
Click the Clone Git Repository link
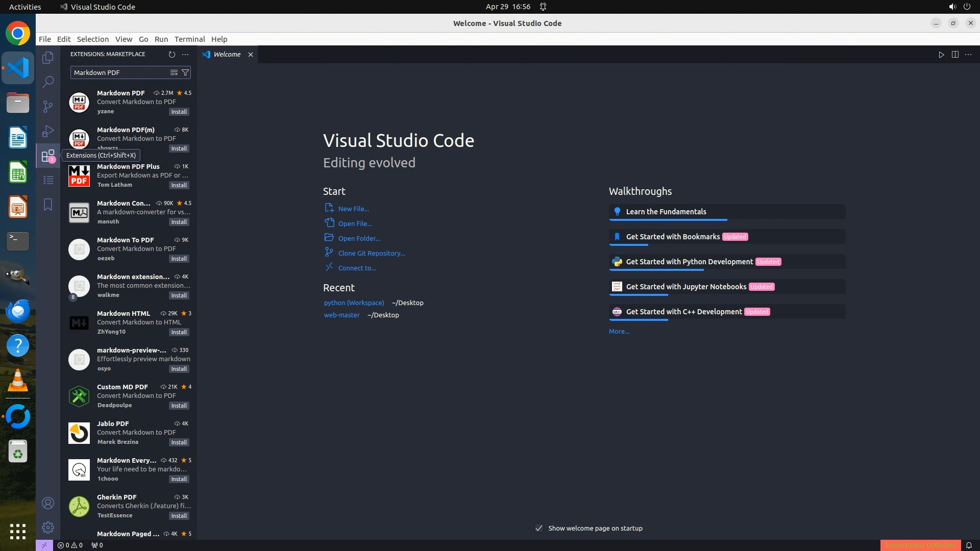click(371, 253)
